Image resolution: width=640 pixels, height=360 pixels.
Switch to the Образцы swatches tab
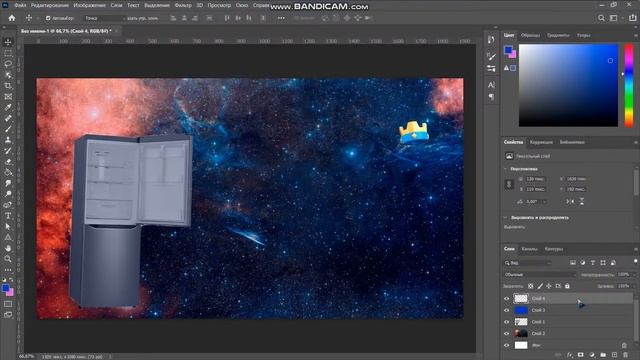[x=530, y=36]
